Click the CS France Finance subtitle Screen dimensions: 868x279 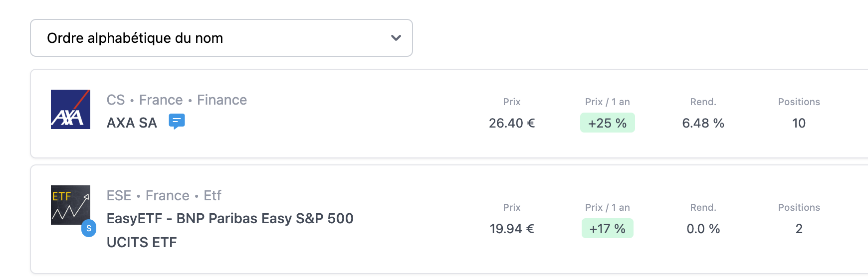pyautogui.click(x=177, y=100)
